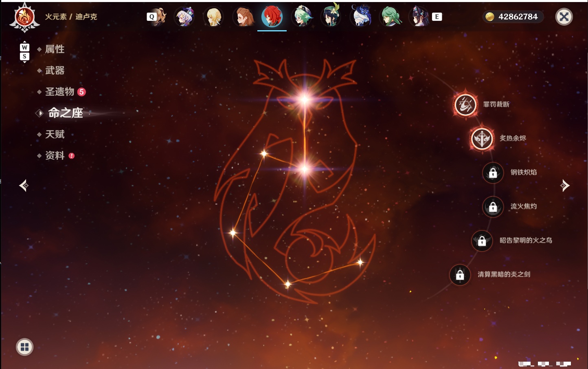Click the locked 昭告黎明的火之鸟 constellation icon
The image size is (588, 369).
tap(482, 241)
